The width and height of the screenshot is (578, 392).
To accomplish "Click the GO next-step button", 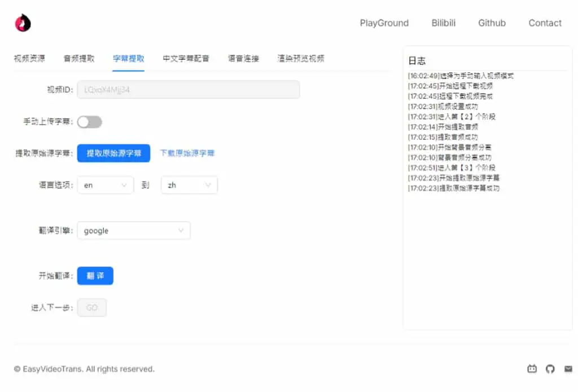I will [x=92, y=307].
